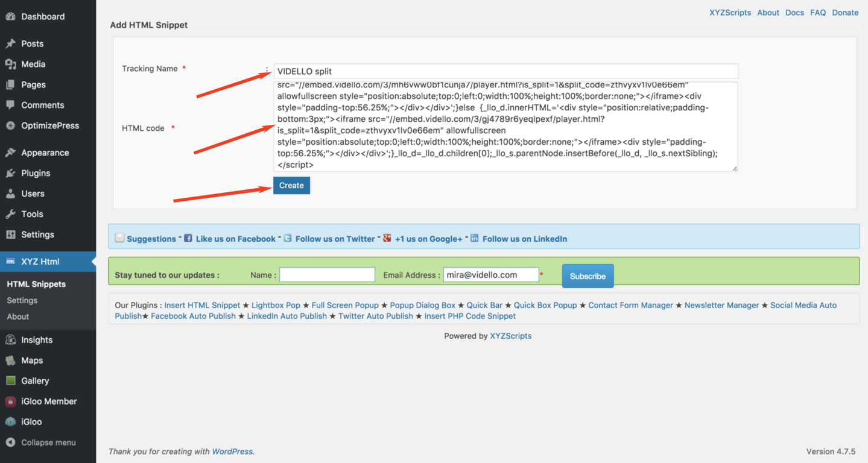This screenshot has height=463, width=868.
Task: Click the XYZ Html menu icon
Action: pyautogui.click(x=11, y=262)
